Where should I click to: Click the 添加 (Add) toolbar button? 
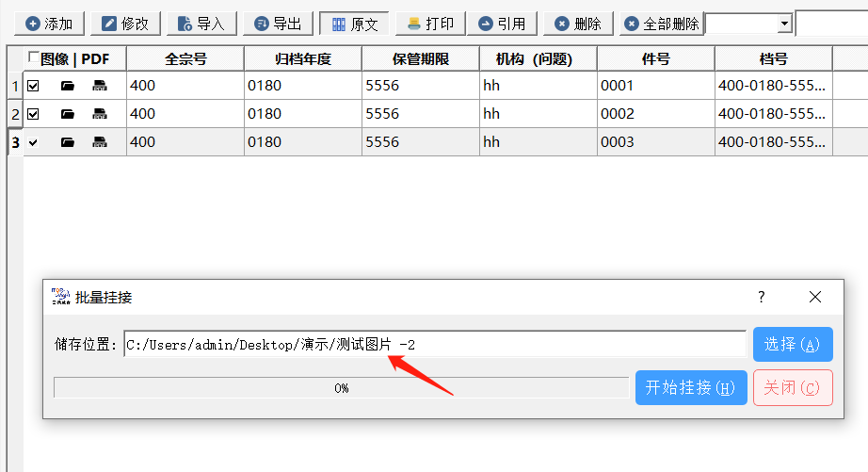click(49, 24)
